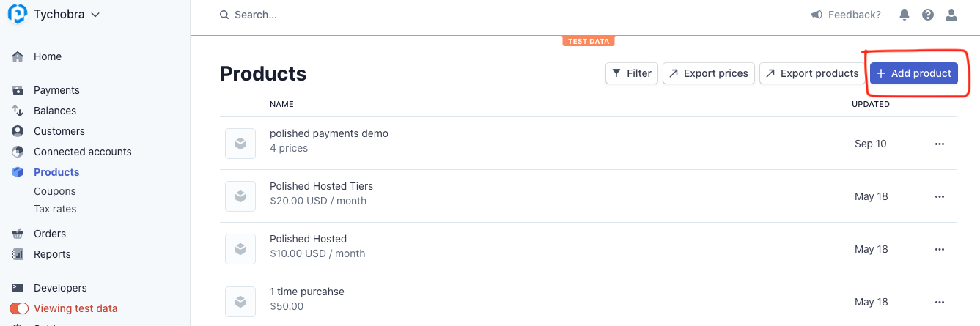Screen dimensions: 980x326
Task: Click the notifications bell icon
Action: click(905, 15)
